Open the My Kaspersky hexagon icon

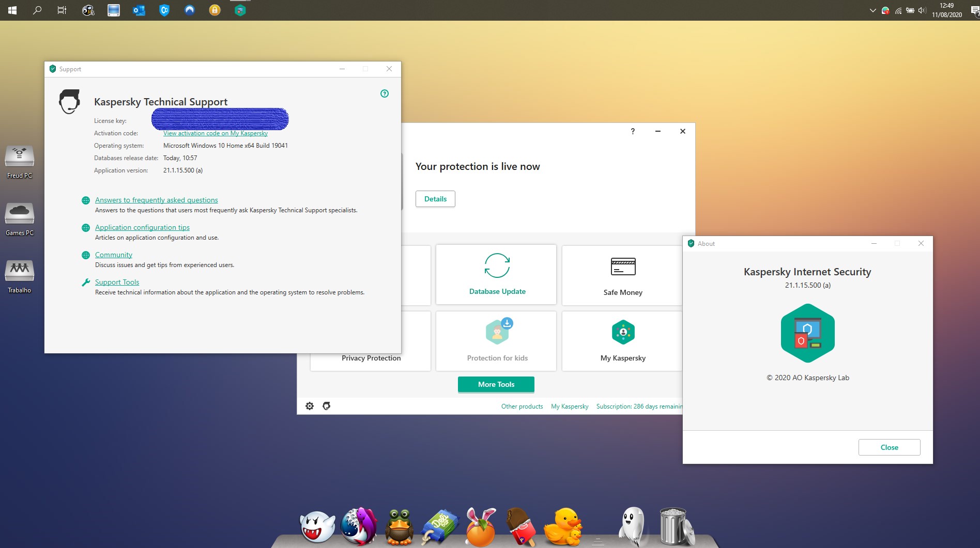(x=623, y=332)
